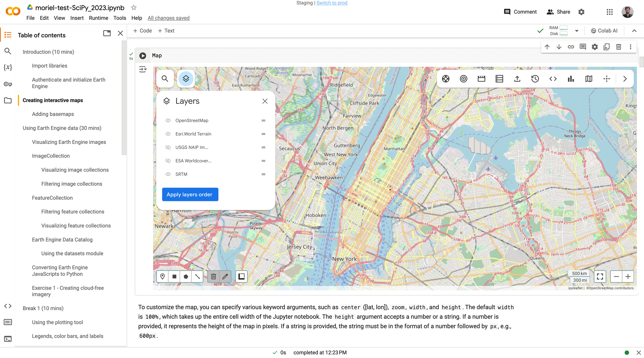
Task: Click the edit shapes pencil icon
Action: pyautogui.click(x=225, y=276)
